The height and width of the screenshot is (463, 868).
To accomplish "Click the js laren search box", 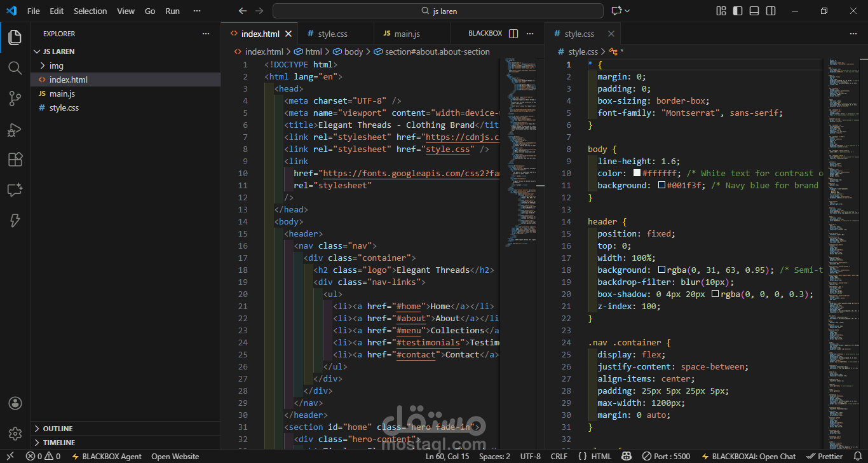I will point(438,11).
